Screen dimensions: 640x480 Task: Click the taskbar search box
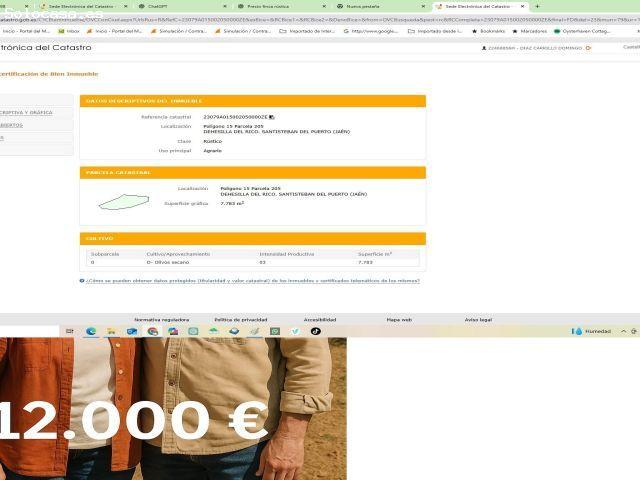tap(29, 331)
